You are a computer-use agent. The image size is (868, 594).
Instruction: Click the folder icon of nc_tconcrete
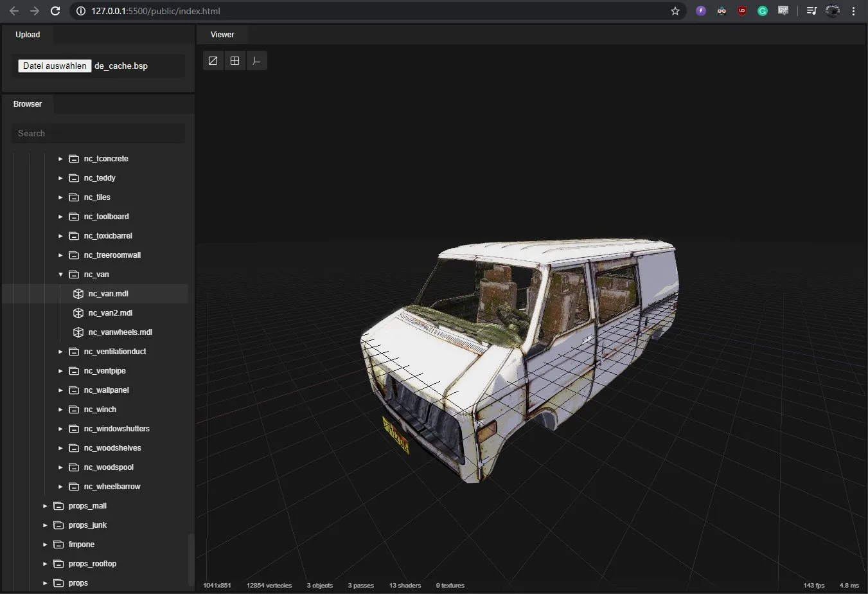point(74,159)
